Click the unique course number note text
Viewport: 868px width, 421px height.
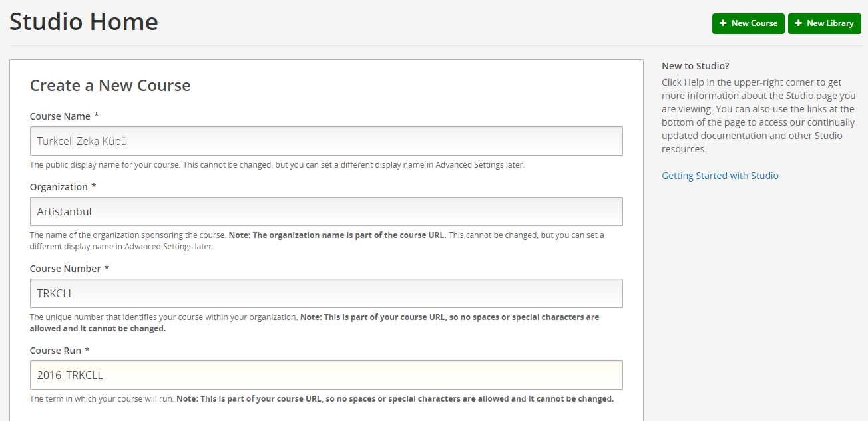pos(314,323)
